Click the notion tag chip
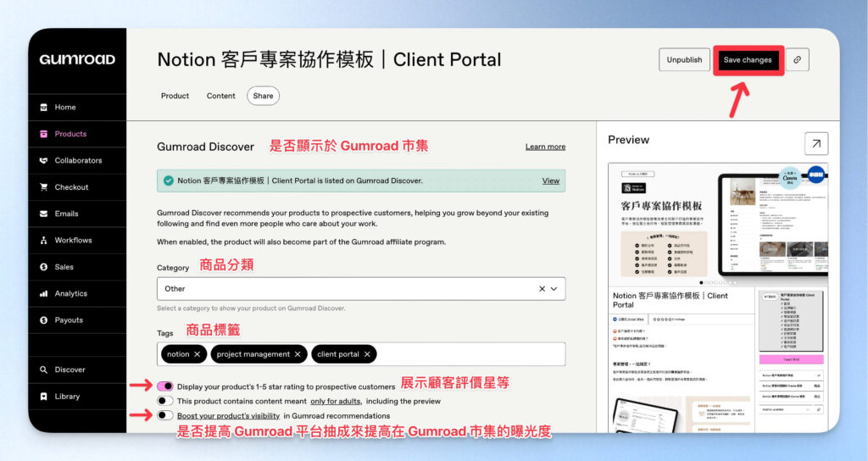This screenshot has width=868, height=461. coord(184,354)
